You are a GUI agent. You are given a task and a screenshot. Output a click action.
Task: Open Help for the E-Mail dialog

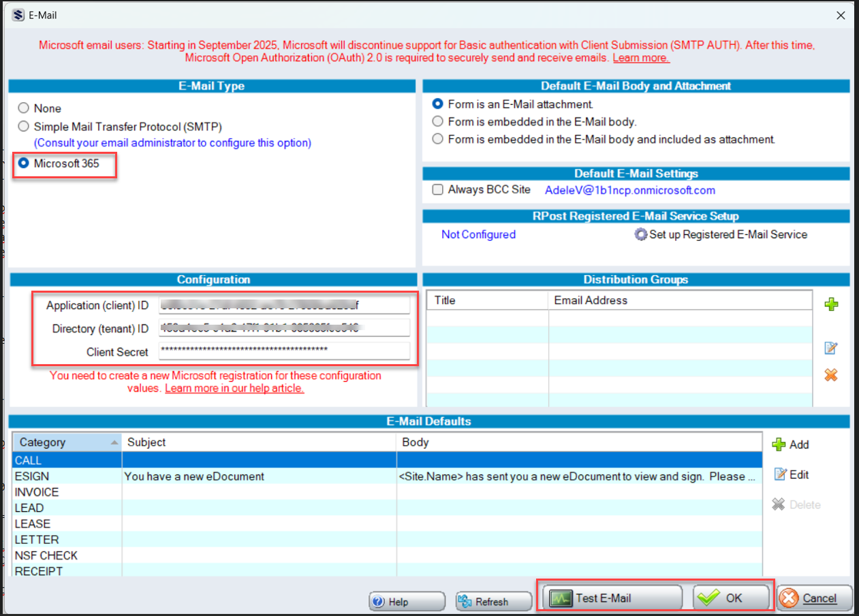407,602
